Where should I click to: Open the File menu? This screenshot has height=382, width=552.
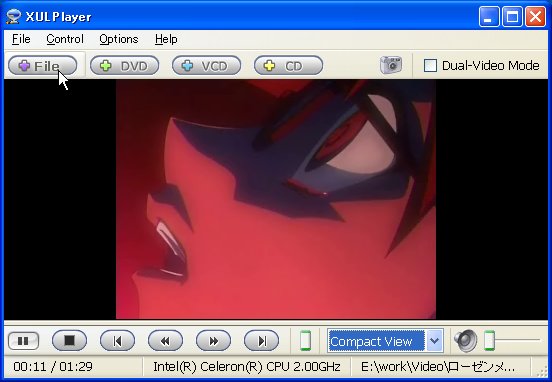[x=21, y=39]
